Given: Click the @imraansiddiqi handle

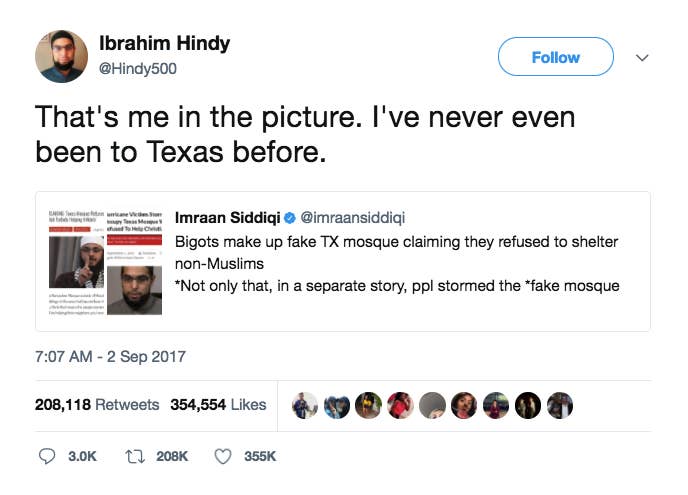Looking at the screenshot, I should [352, 218].
